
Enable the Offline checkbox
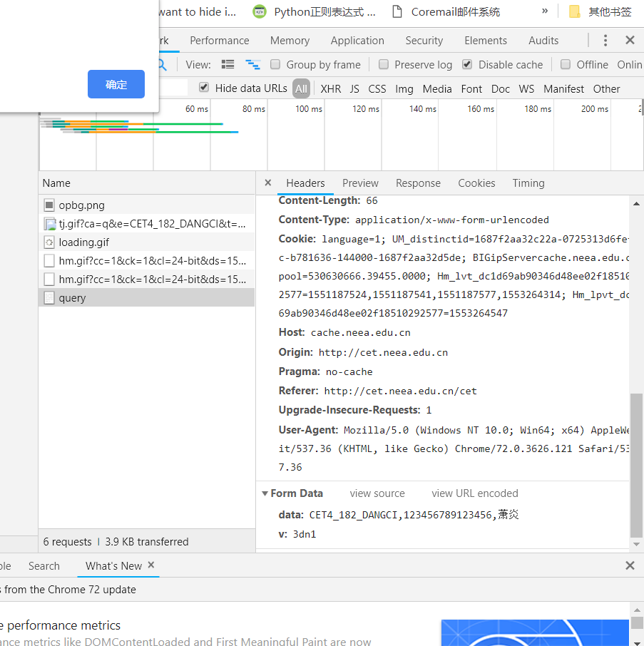566,65
